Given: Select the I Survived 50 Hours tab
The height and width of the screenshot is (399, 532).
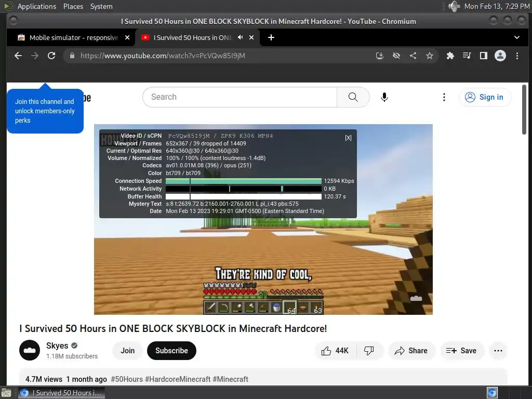Looking at the screenshot, I should click(192, 37).
